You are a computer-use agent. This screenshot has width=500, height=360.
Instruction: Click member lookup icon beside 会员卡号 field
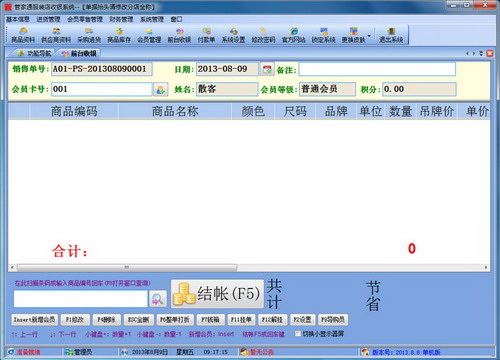click(x=161, y=89)
